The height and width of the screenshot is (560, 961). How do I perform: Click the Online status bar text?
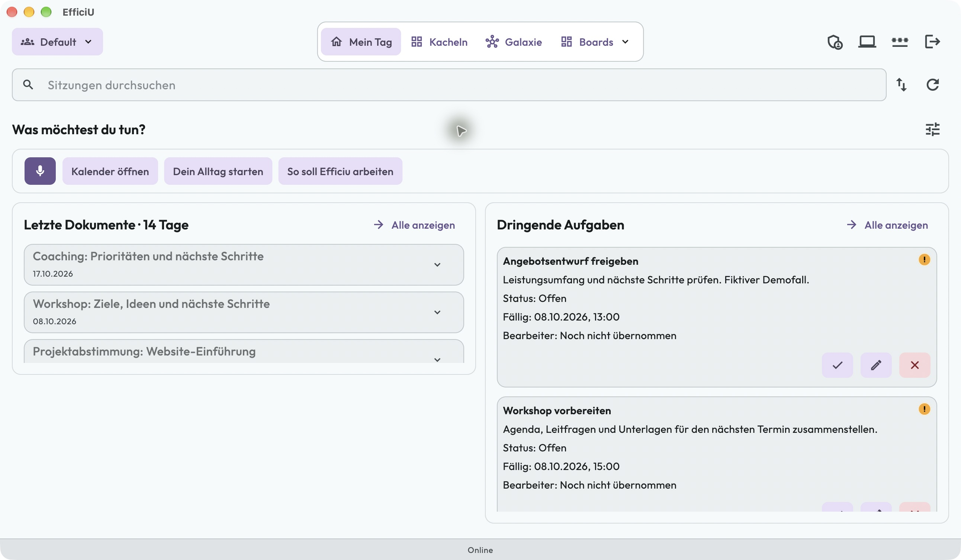tap(480, 550)
